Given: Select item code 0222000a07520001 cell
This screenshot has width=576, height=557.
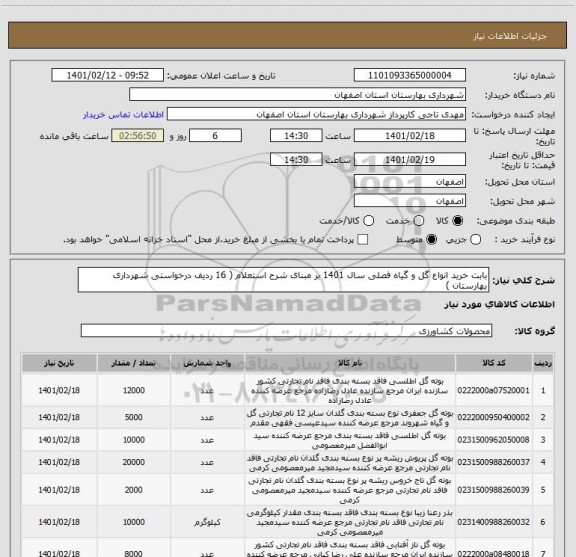Looking at the screenshot, I should point(493,390).
